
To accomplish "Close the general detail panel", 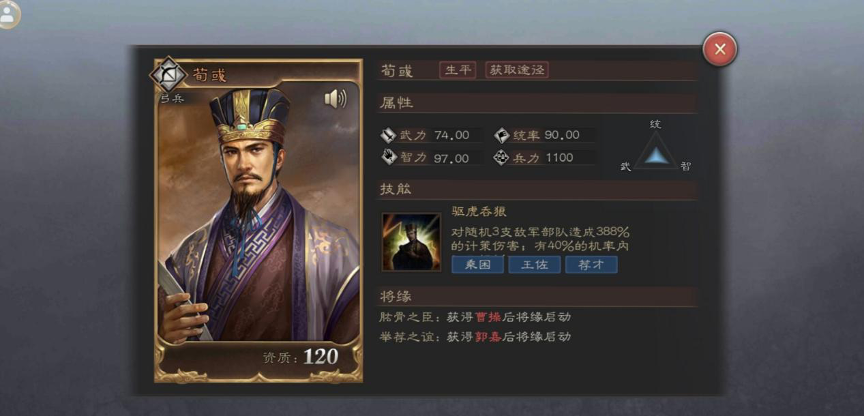I will tap(720, 49).
